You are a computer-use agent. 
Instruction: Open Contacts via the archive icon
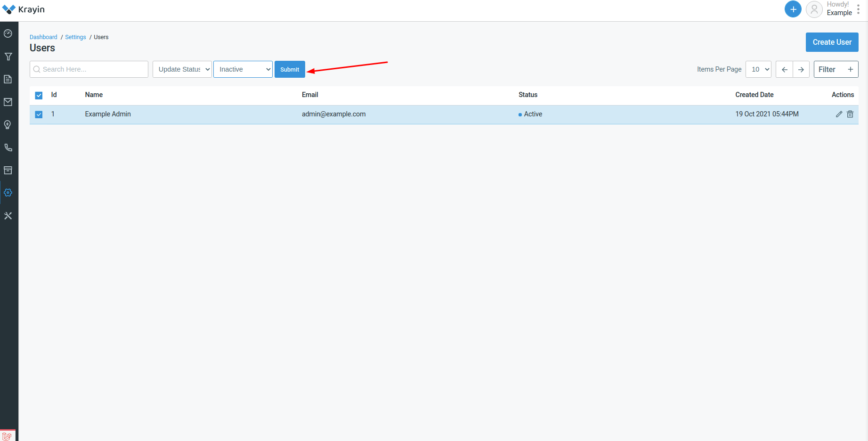(x=8, y=170)
